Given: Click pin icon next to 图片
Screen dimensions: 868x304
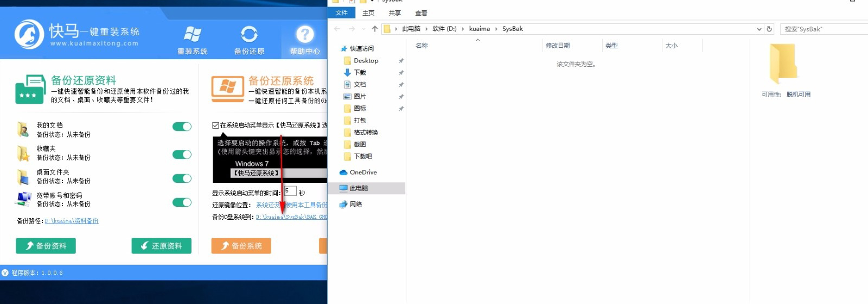Looking at the screenshot, I should pos(401,97).
